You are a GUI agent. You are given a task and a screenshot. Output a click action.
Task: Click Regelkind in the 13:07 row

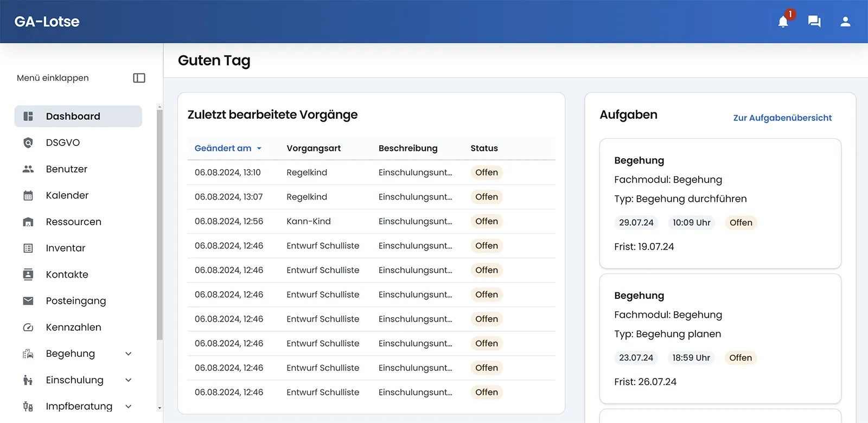pyautogui.click(x=307, y=197)
